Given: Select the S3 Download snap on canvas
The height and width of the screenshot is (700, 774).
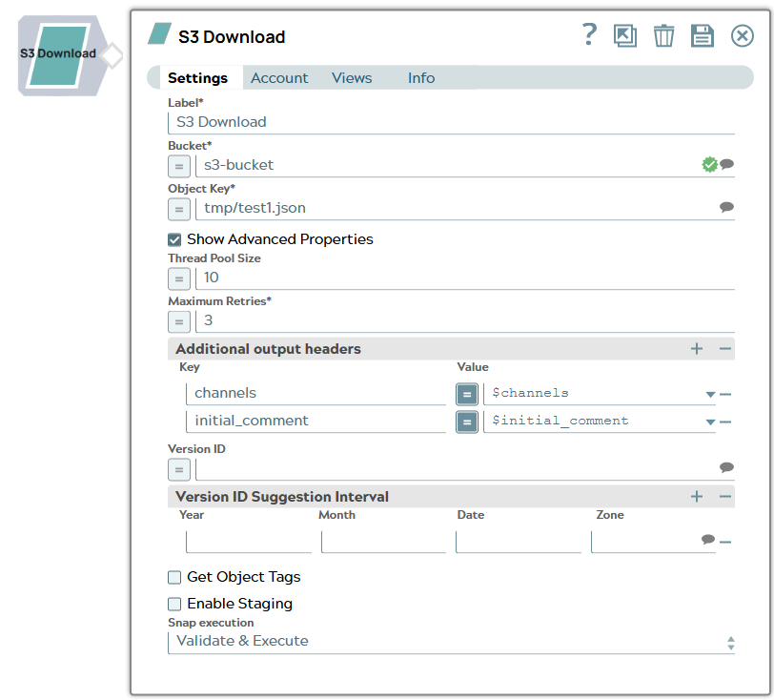Looking at the screenshot, I should [58, 54].
